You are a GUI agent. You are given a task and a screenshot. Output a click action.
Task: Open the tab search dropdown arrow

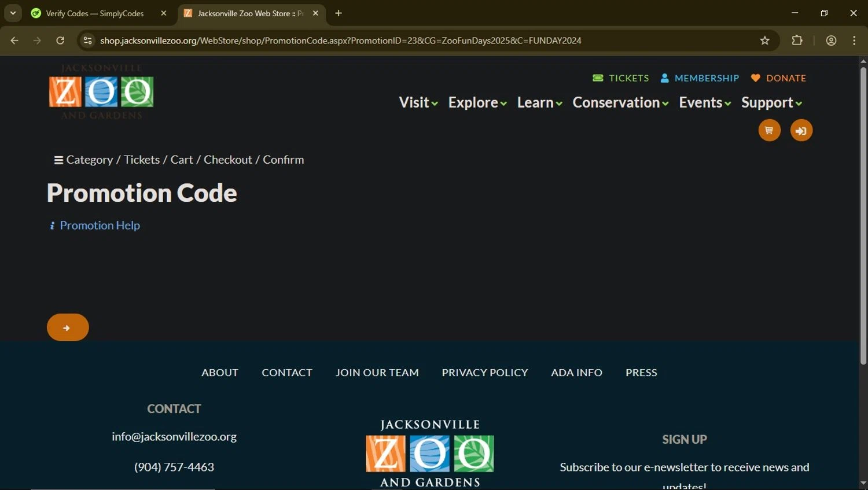13,13
